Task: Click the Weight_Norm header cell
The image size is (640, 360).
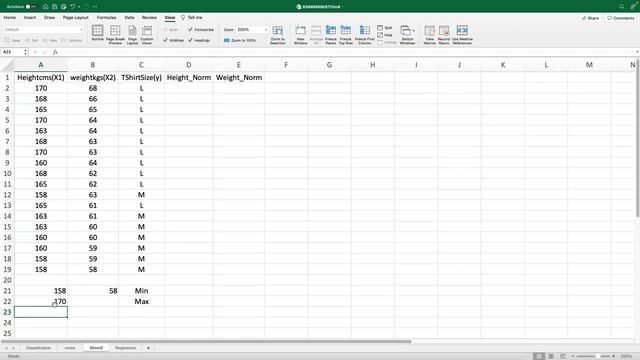Action: [x=239, y=77]
